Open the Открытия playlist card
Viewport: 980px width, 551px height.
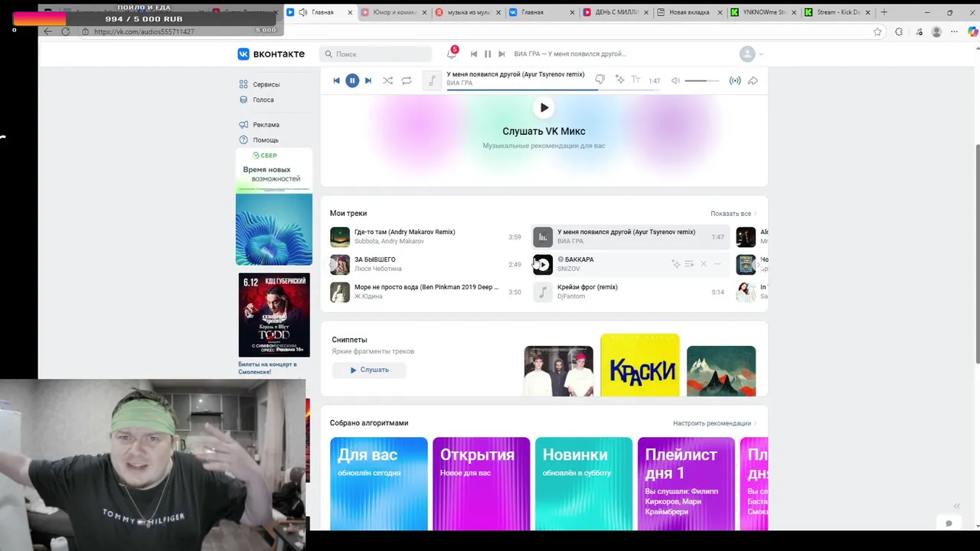482,484
